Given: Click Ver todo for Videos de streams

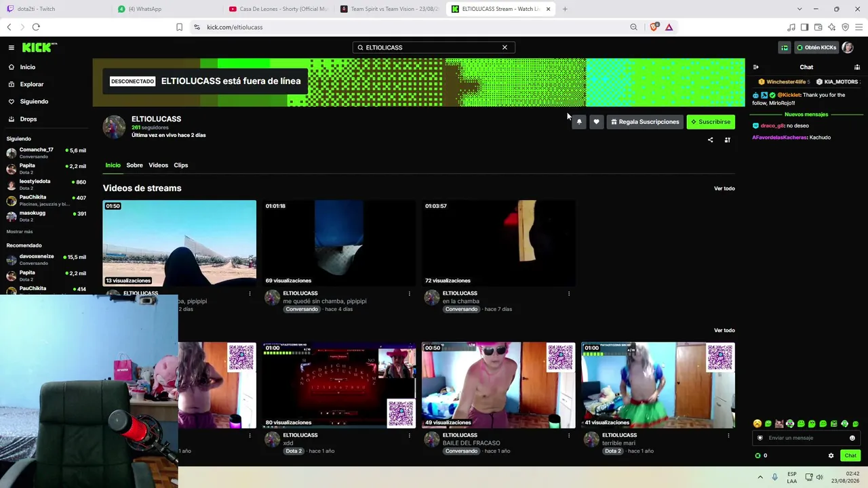Looking at the screenshot, I should [x=724, y=188].
